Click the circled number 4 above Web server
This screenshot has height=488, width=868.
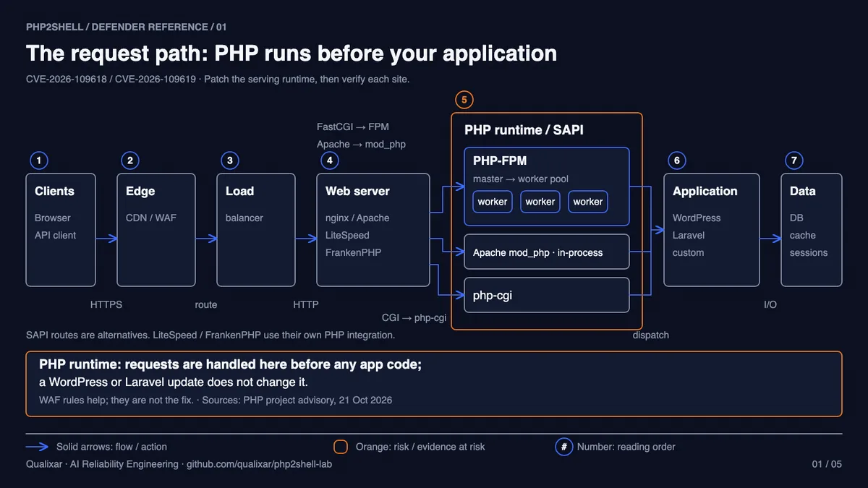click(x=330, y=160)
